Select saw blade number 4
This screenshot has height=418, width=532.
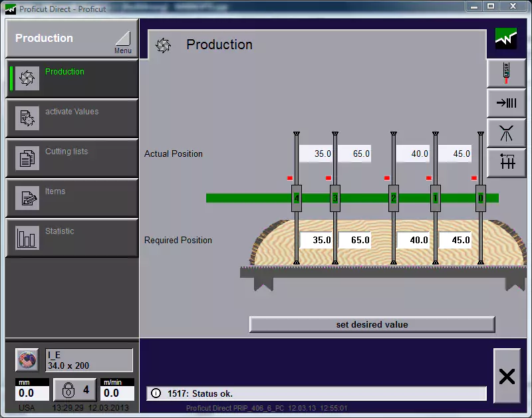(x=297, y=198)
